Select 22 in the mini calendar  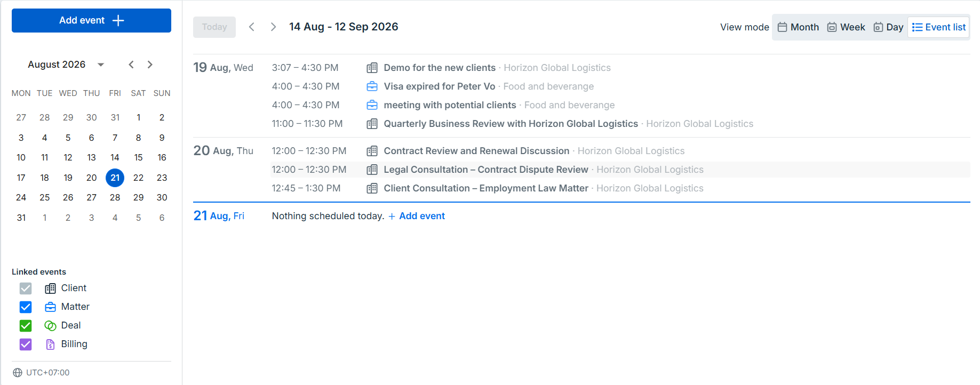tap(139, 178)
